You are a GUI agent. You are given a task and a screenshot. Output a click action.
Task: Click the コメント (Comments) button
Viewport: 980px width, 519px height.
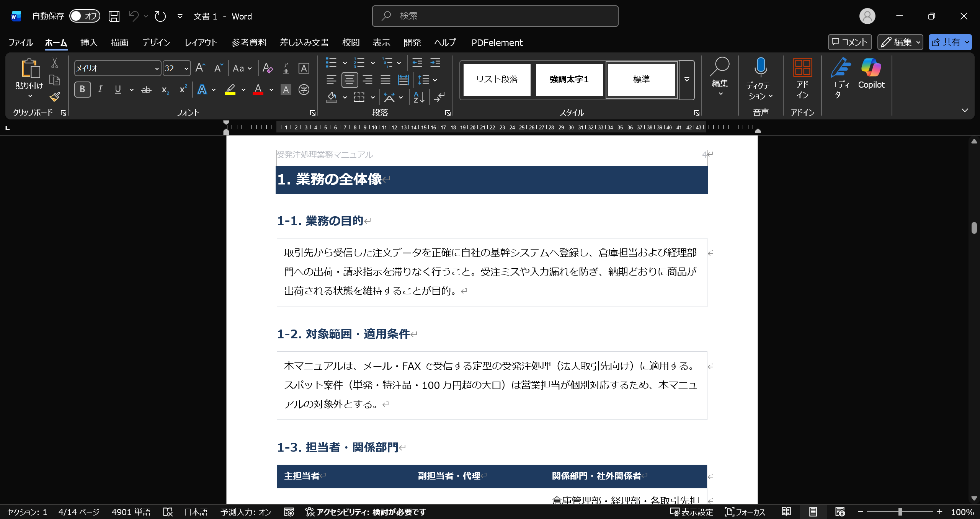[x=849, y=42]
